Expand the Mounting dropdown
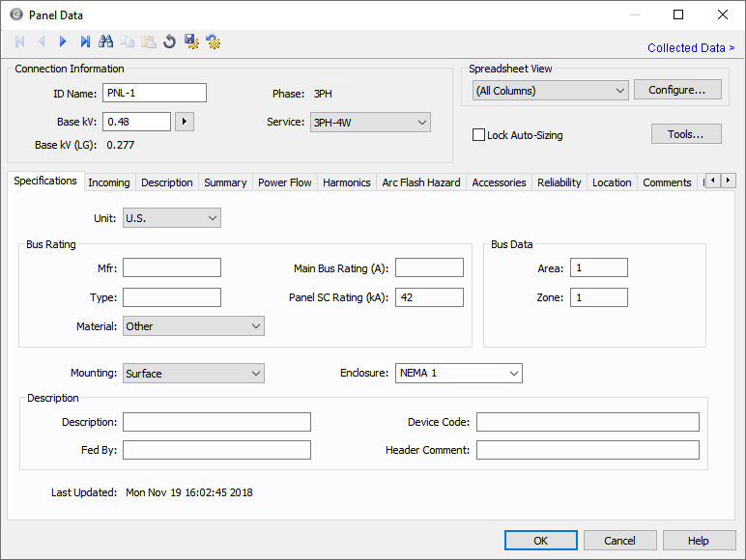 (x=193, y=374)
